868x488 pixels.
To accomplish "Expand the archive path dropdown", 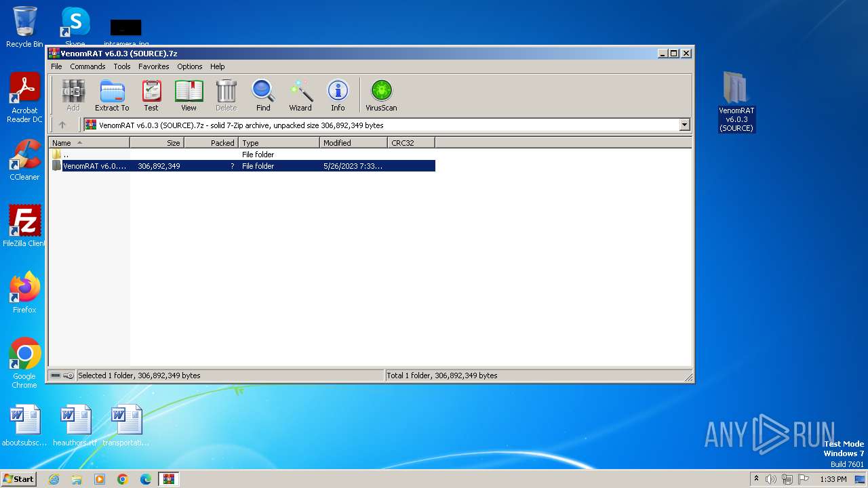I will (x=684, y=125).
